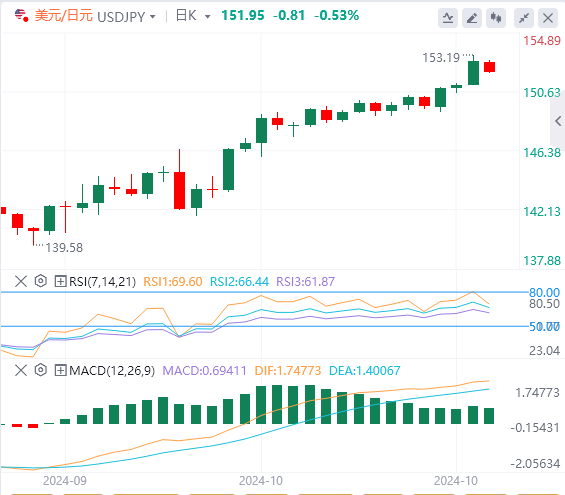Image resolution: width=565 pixels, height=495 pixels.
Task: Click the 2024-09 date axis marker
Action: tap(65, 481)
